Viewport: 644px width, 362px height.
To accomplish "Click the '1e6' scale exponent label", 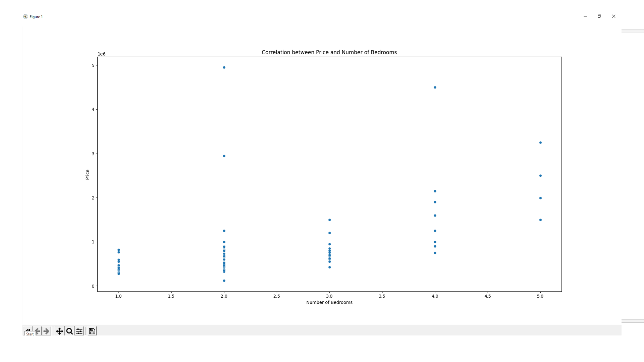I will tap(101, 54).
